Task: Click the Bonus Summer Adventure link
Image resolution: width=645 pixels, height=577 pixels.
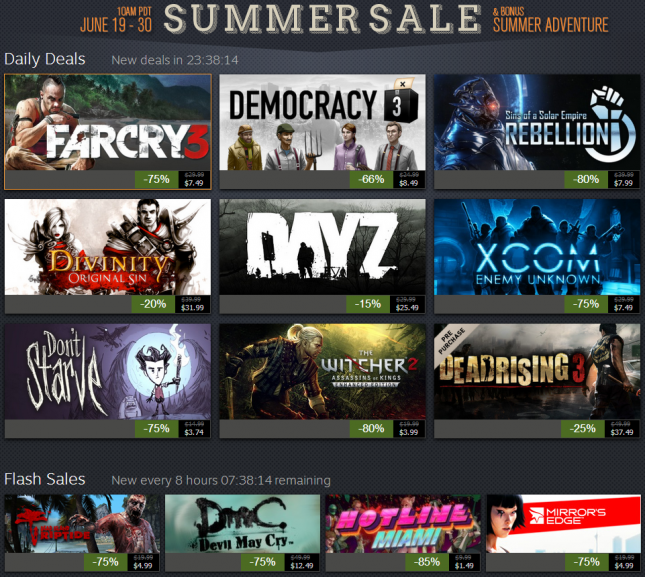Action: (x=550, y=20)
